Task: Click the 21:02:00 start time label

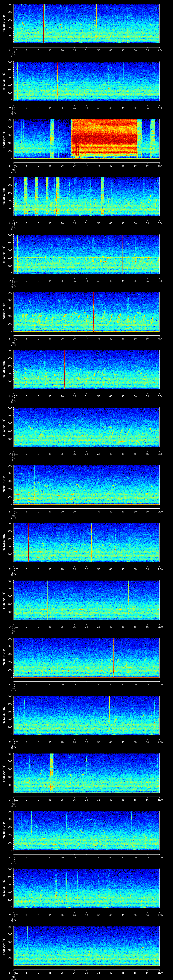Action: pyautogui.click(x=13, y=108)
